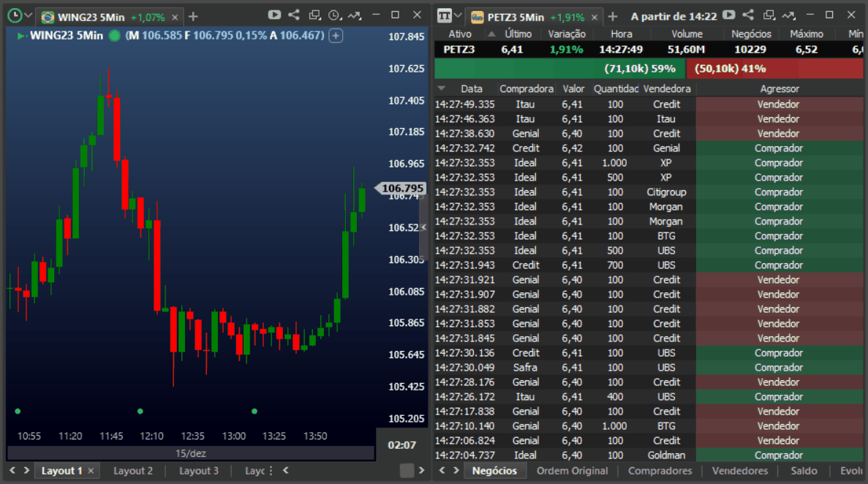Click the left chevron after layout tabs
The image size is (868, 484).
[x=286, y=470]
